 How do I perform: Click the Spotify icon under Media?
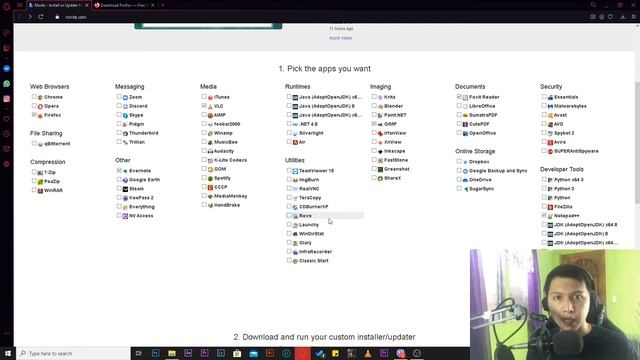tap(210, 178)
